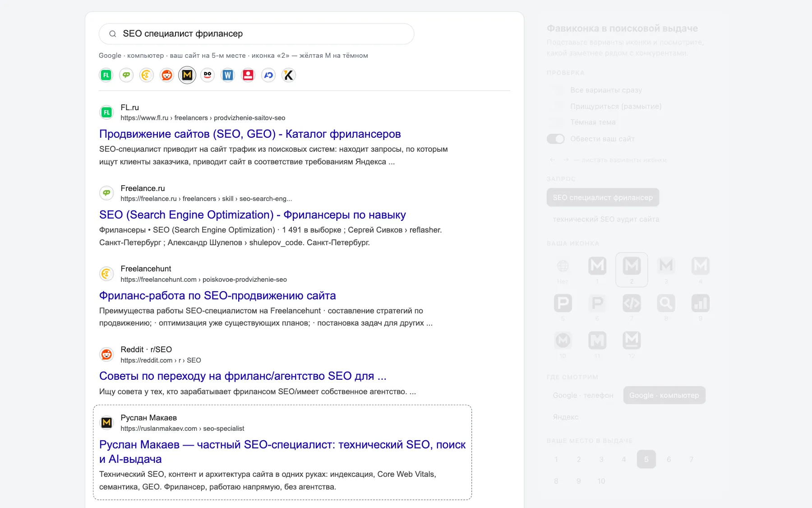Image resolution: width=812 pixels, height=508 pixels.
Task: Click the black K favicon in the icon strip
Action: 289,75
